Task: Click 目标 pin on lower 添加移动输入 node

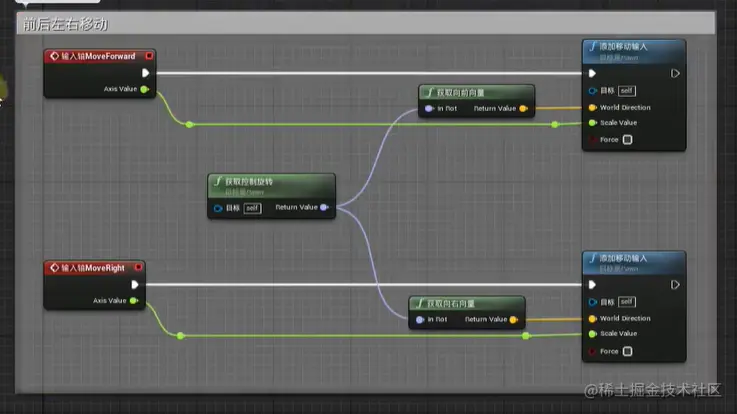Action: point(592,302)
